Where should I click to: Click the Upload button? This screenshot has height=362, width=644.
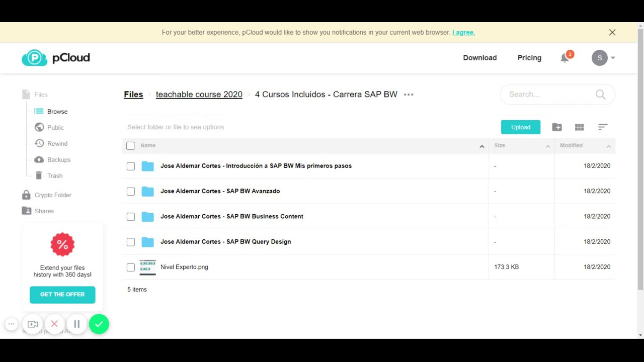(521, 127)
